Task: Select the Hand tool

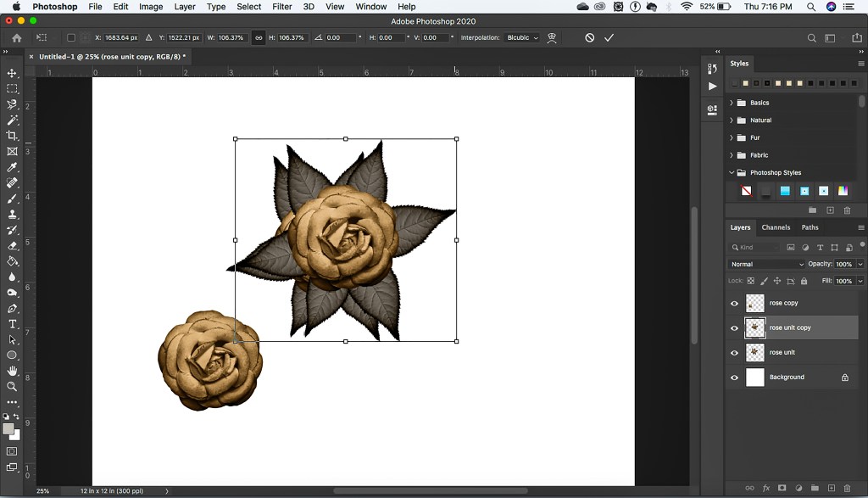Action: coord(12,371)
